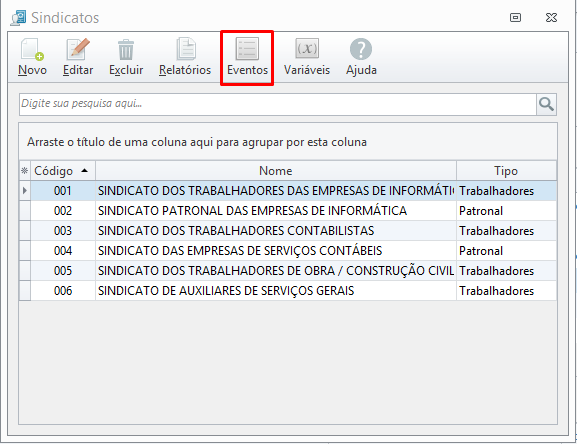Click the asterisk column chooser button
Screen dimensions: 577x444
(25, 171)
